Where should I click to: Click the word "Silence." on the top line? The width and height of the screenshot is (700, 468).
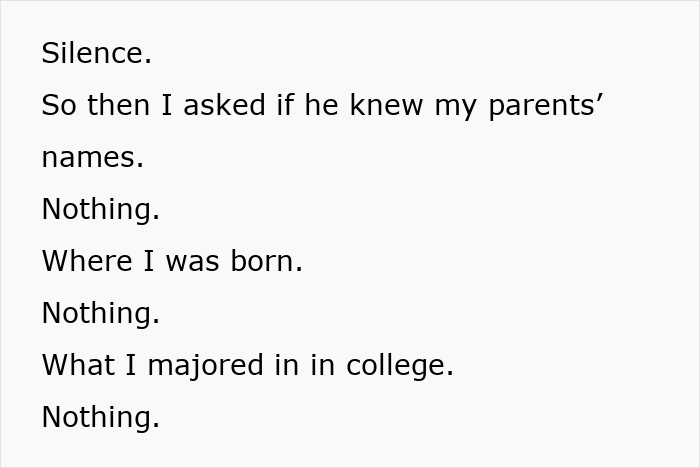96,54
